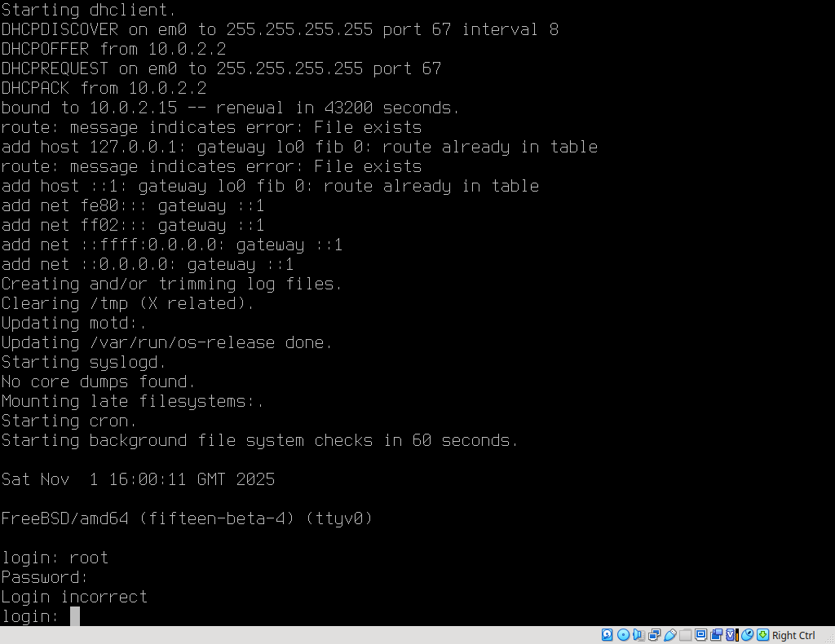Image resolution: width=835 pixels, height=644 pixels.
Task: Click the display monitor settings icon
Action: click(700, 635)
